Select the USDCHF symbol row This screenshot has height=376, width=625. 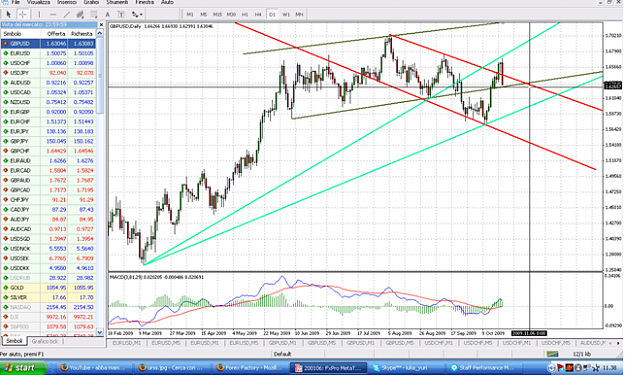click(x=49, y=63)
